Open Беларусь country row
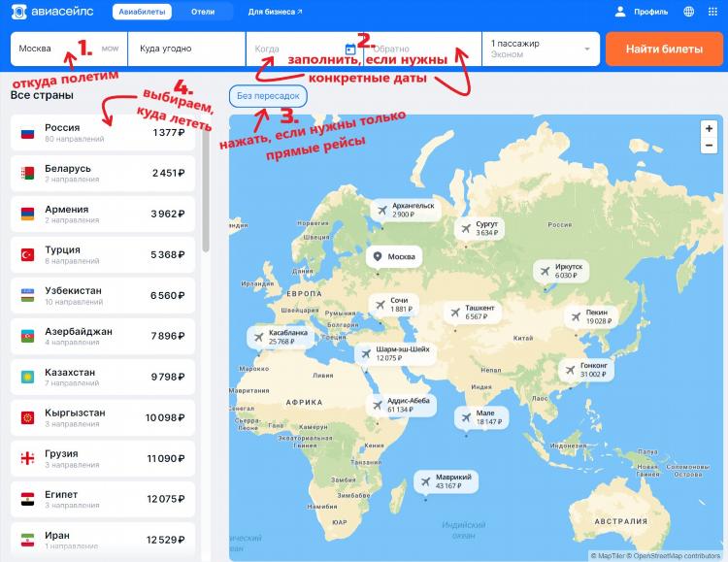 click(103, 173)
